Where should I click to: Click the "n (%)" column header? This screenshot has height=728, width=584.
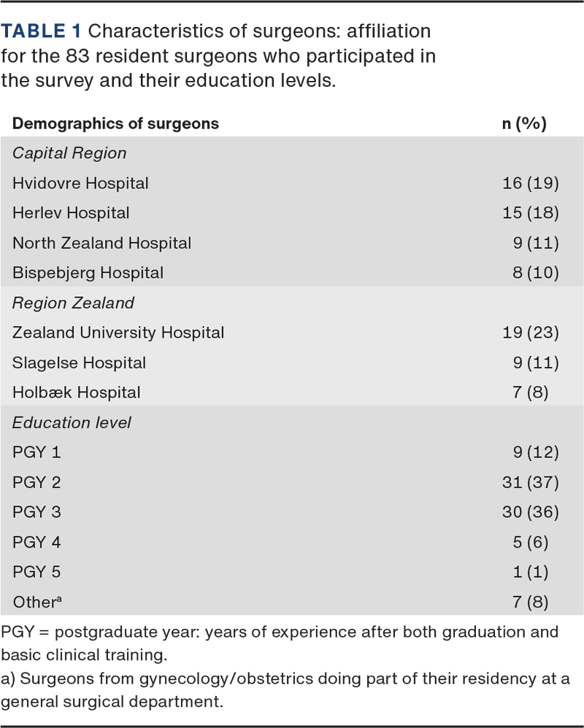pyautogui.click(x=523, y=123)
